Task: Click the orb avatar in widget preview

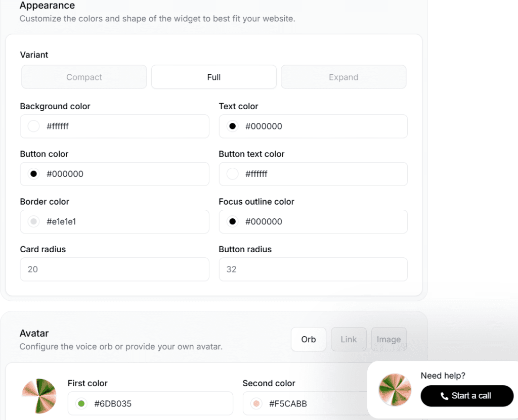Action: [x=395, y=390]
